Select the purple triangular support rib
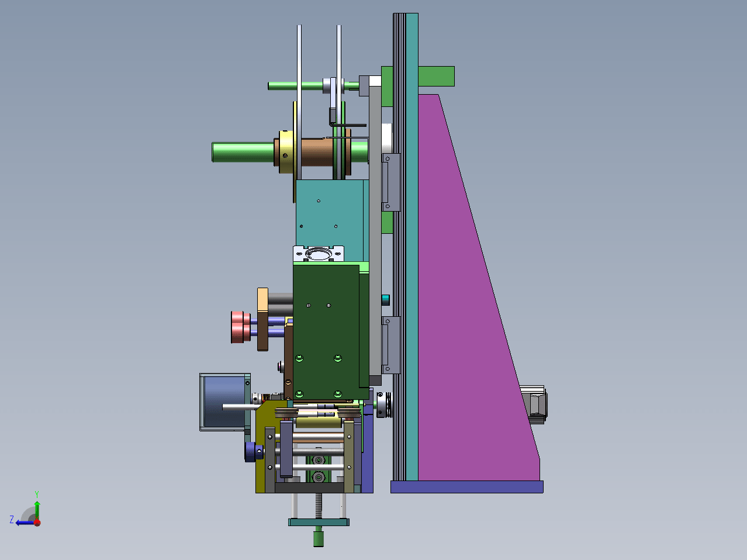The width and height of the screenshot is (747, 560). pos(468,327)
